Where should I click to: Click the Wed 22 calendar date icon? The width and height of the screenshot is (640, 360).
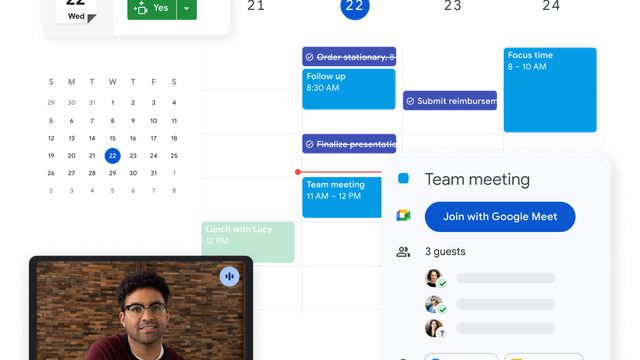pos(76,11)
